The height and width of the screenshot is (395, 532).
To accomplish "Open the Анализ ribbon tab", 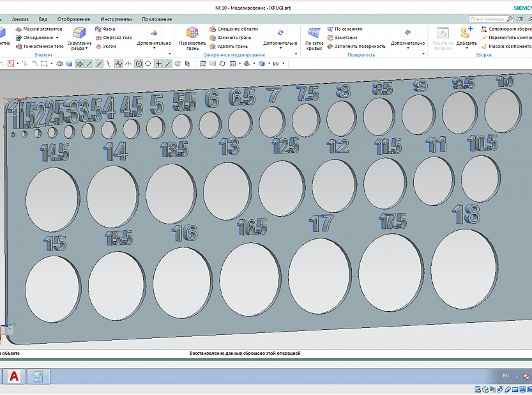I will click(x=20, y=19).
